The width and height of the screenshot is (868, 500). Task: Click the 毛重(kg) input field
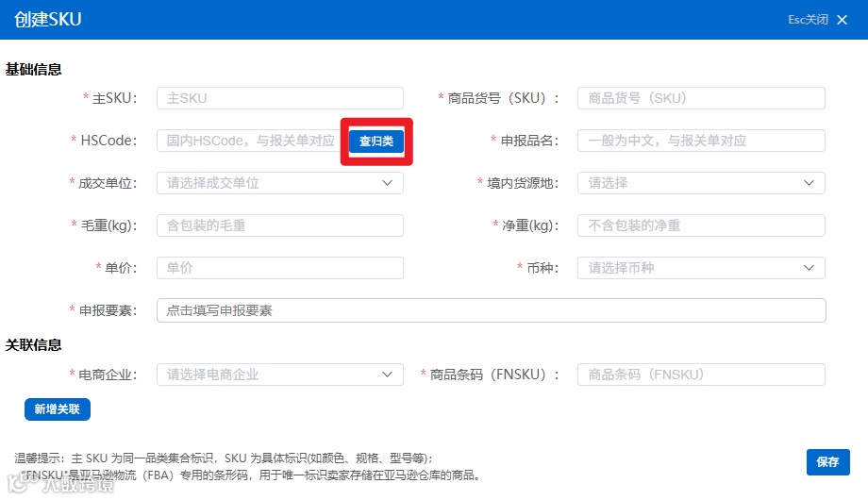(x=280, y=225)
